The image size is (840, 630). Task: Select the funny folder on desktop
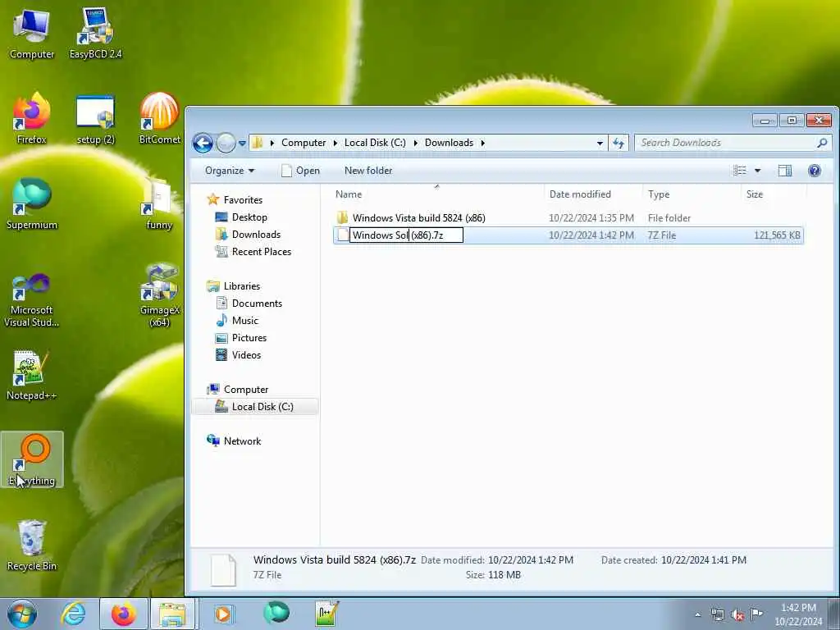pos(159,204)
